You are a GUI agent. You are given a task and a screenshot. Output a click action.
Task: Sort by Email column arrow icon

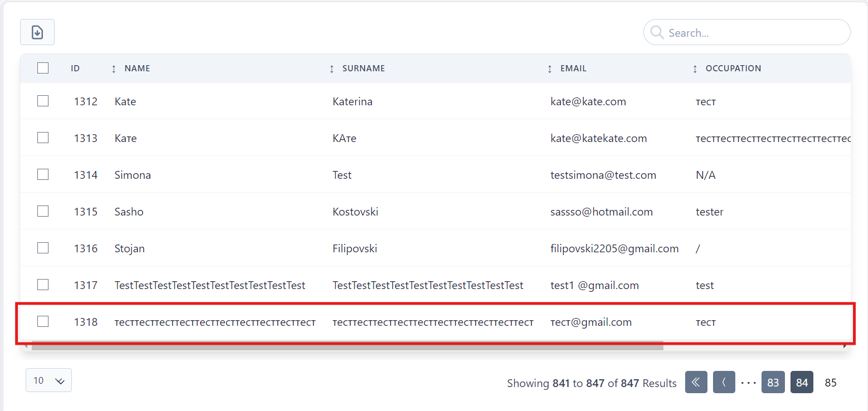[550, 68]
